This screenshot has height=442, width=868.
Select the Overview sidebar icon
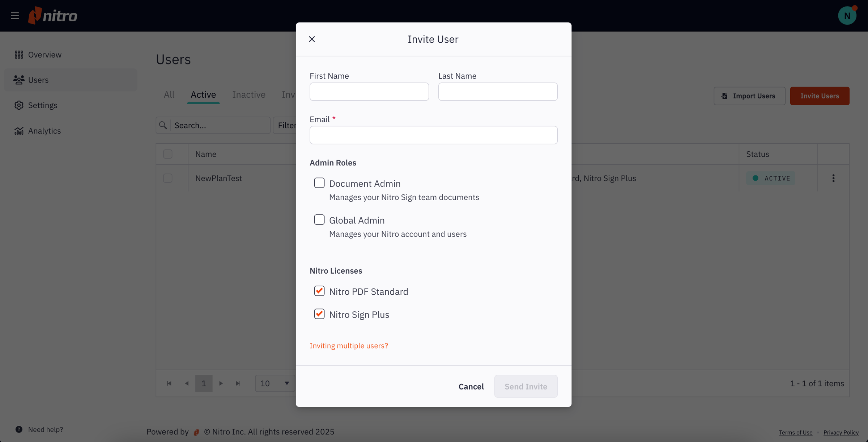[19, 54]
